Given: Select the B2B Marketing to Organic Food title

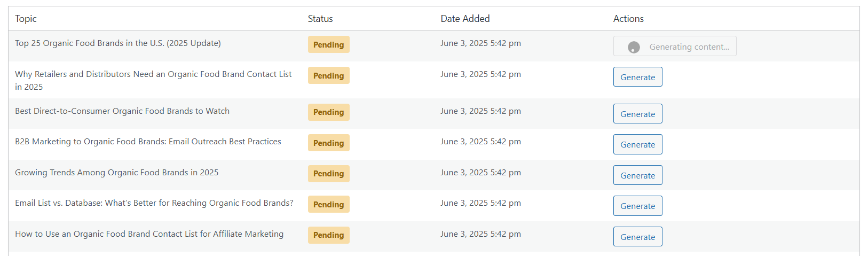Looking at the screenshot, I should (148, 142).
